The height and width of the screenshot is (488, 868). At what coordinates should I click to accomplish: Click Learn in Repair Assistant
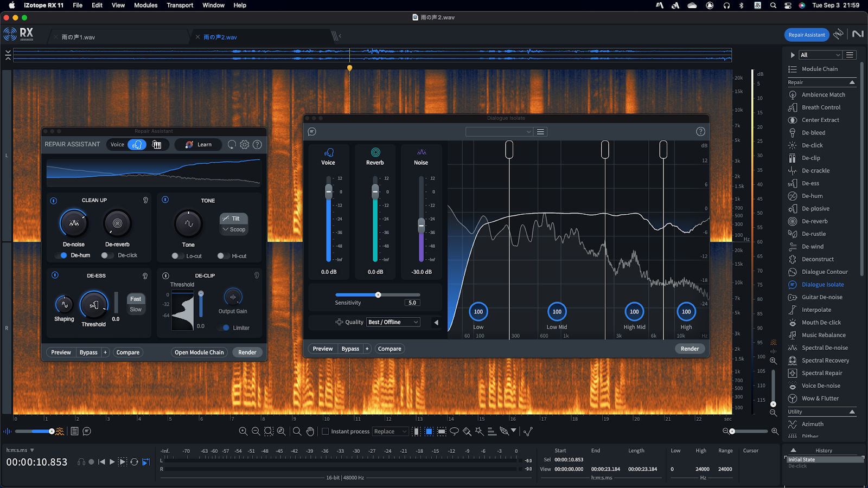[x=198, y=145]
